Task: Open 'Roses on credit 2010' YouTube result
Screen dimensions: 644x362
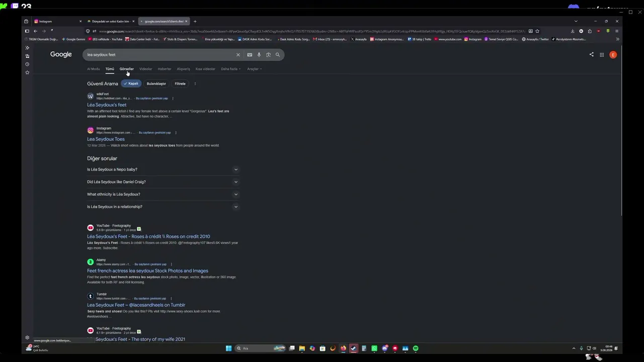Action: click(148, 236)
